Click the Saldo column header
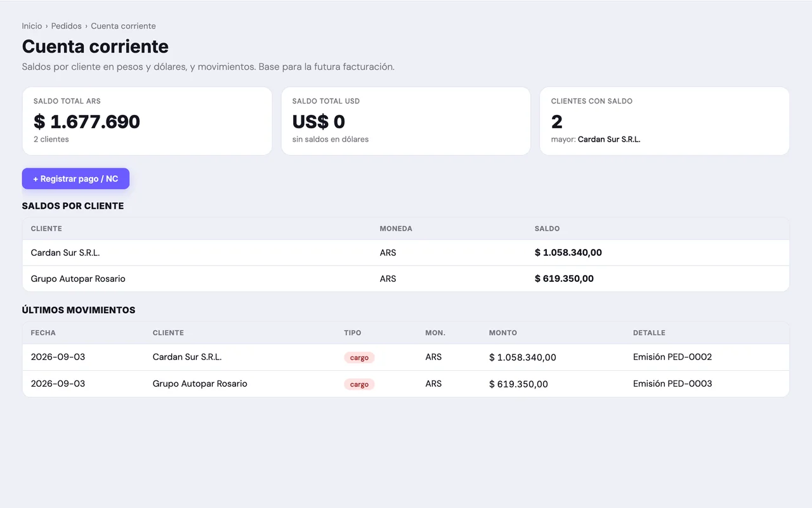812x508 pixels. pyautogui.click(x=547, y=229)
